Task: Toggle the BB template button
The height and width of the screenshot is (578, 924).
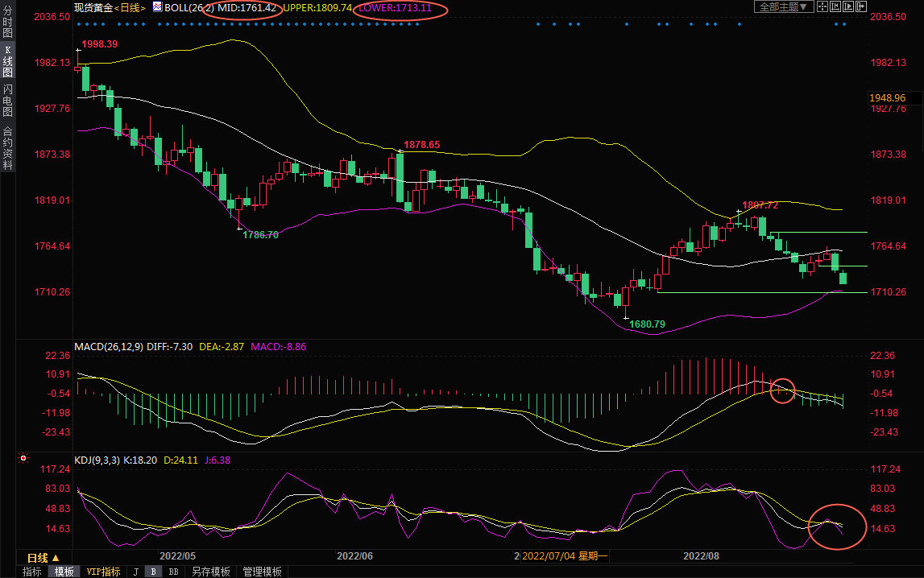Action: (x=173, y=572)
